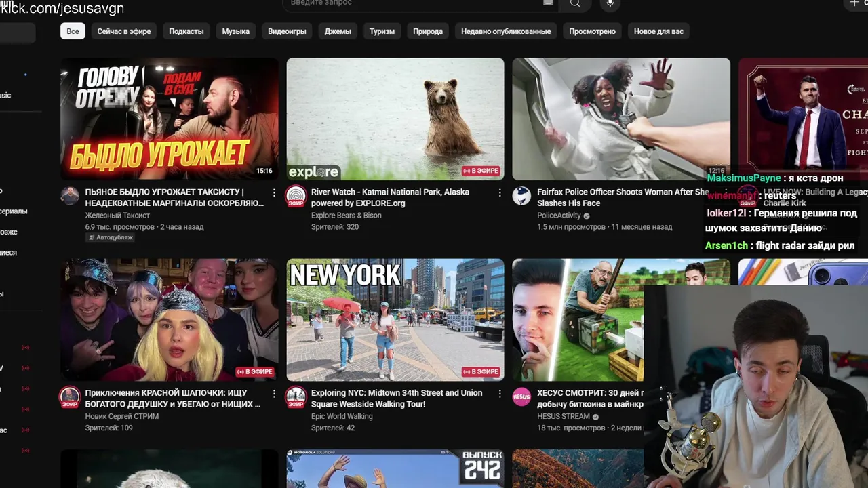This screenshot has height=488, width=868.
Task: Open title ПЬЯНОЕ БЫДЛО УГРОЖАЕТ ТАКСИСТУ
Action: [174, 197]
